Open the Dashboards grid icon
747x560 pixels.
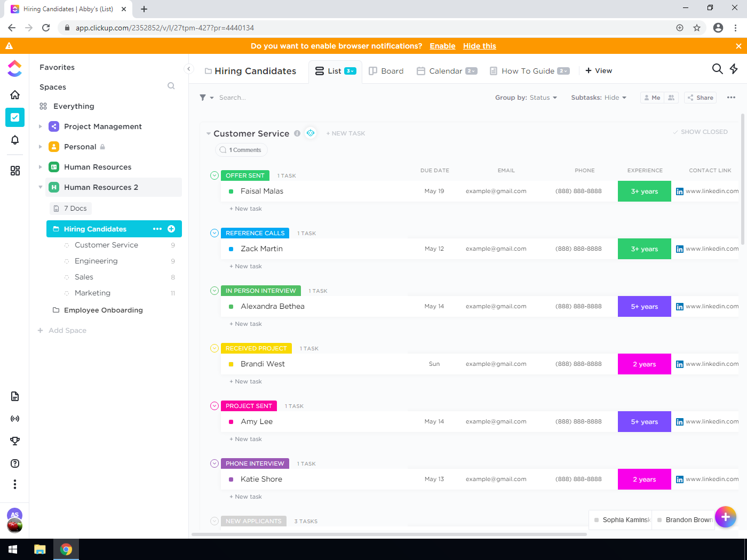click(15, 171)
